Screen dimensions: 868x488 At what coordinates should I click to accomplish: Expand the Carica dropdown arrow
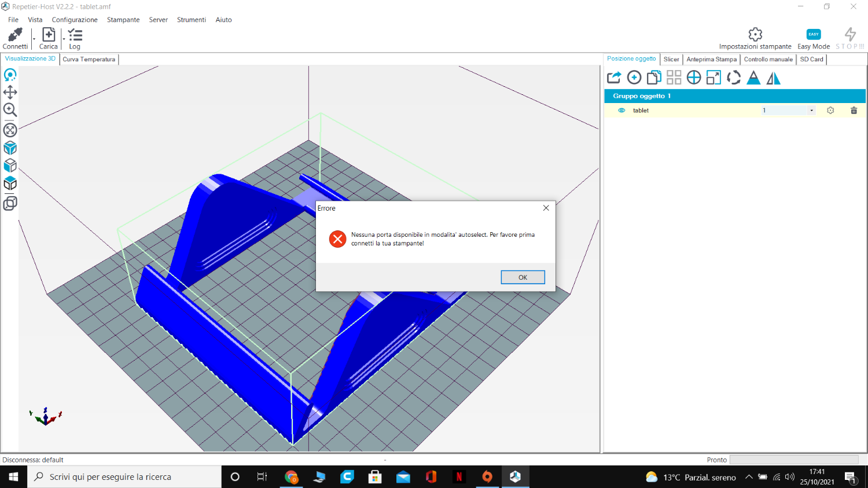coord(64,39)
